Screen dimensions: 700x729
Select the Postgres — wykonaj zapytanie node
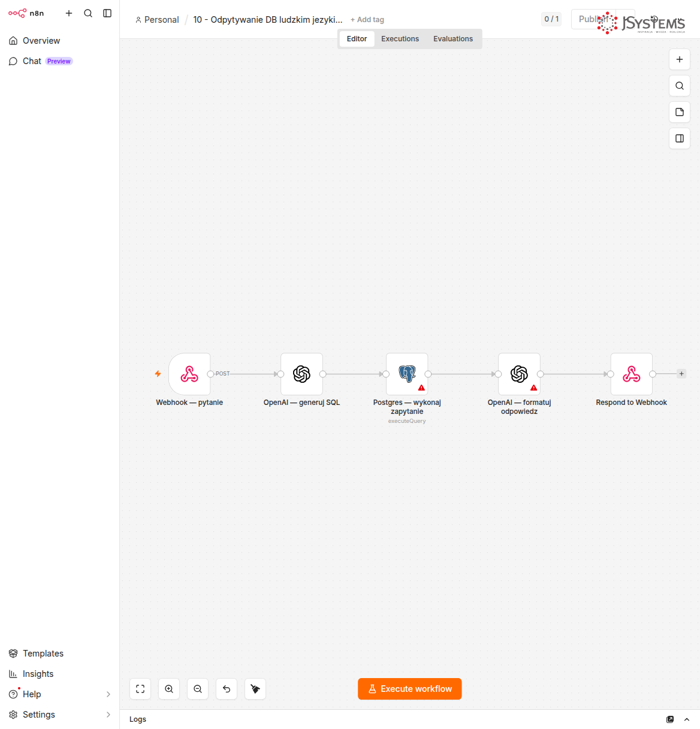coord(407,374)
